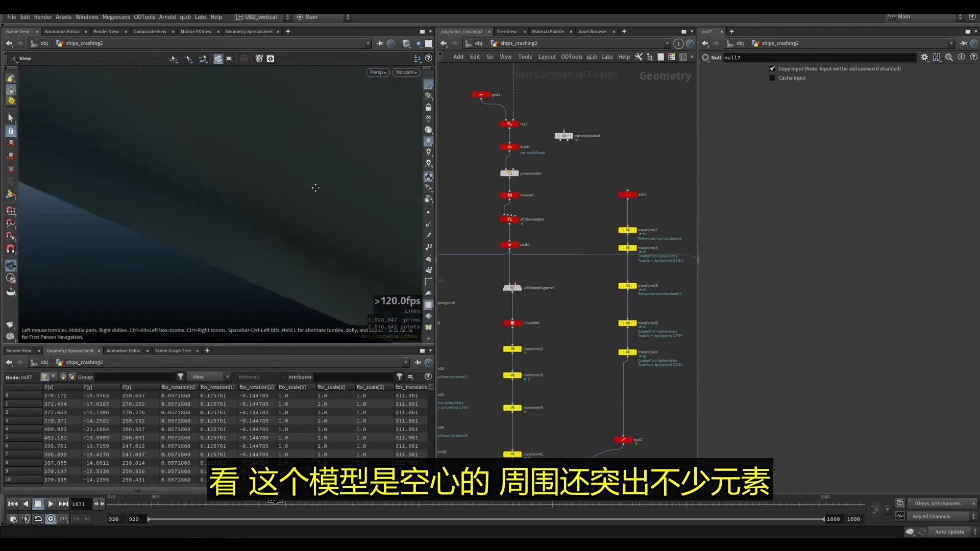Screen dimensions: 980x551
Task: Click the current frame number field
Action: point(79,504)
